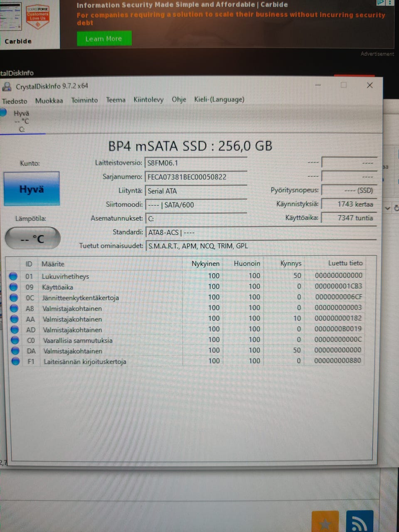Viewport: 399px width, 532px height.
Task: Click the orange star icon at bottom
Action: [325, 522]
